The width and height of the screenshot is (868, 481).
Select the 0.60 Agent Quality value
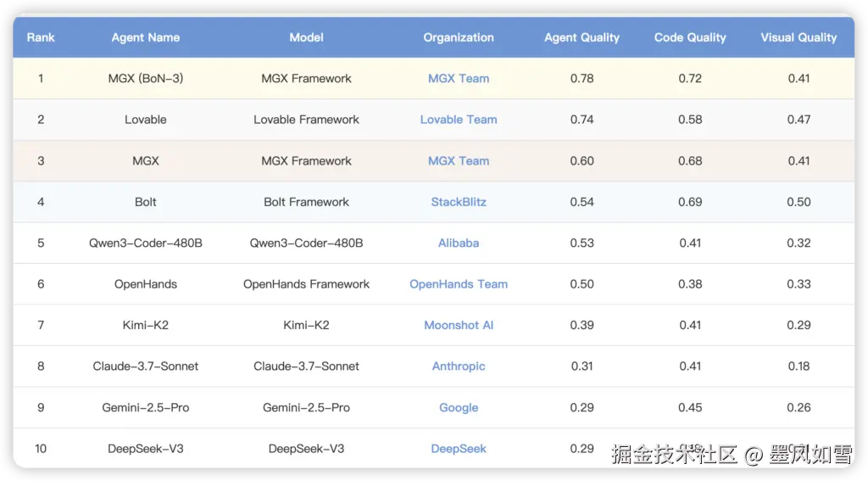click(x=581, y=160)
